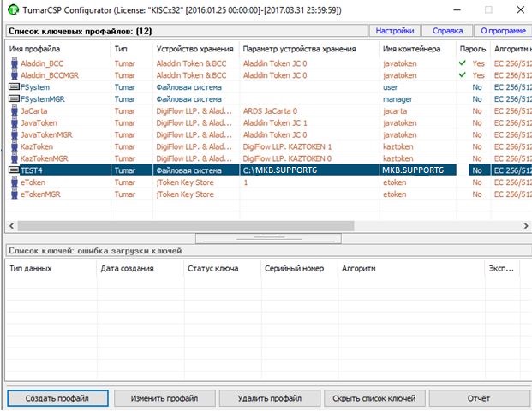Click the PSystem file system profile icon
532x411 pixels.
tap(14, 87)
